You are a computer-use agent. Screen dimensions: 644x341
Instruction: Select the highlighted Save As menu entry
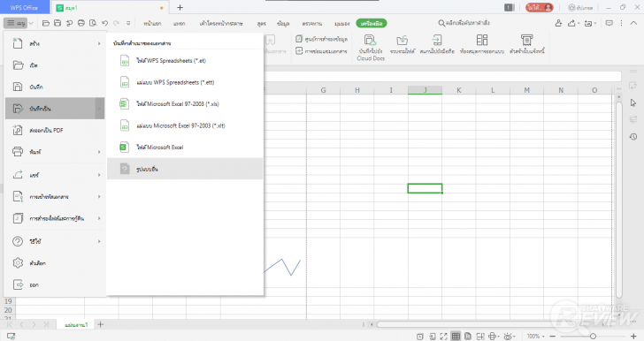(x=55, y=109)
